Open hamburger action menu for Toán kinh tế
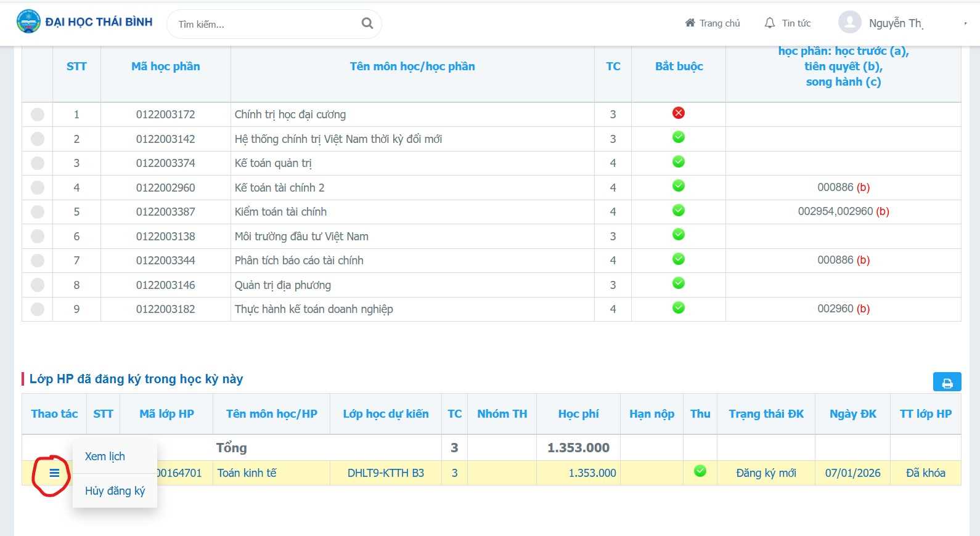980x536 pixels. coord(54,473)
